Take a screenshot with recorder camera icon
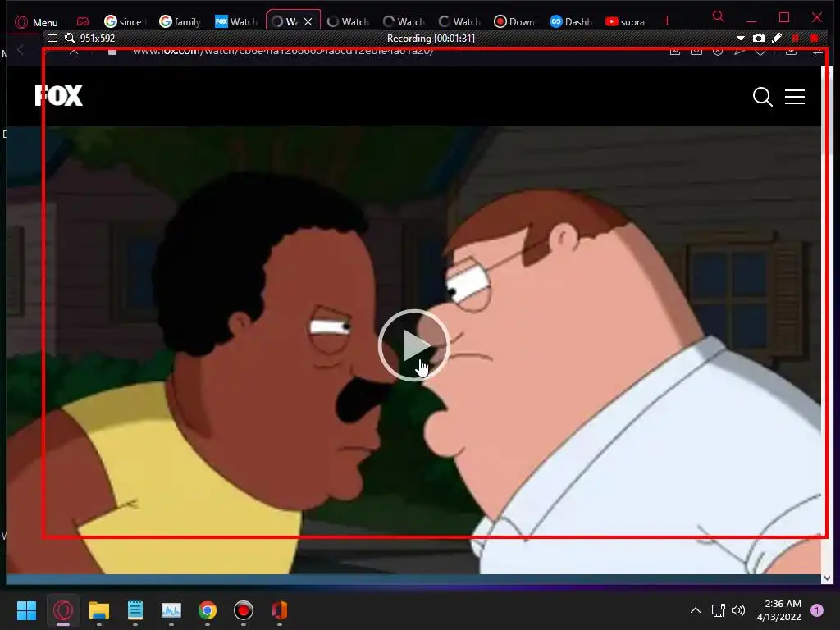The image size is (840, 630). click(x=759, y=38)
